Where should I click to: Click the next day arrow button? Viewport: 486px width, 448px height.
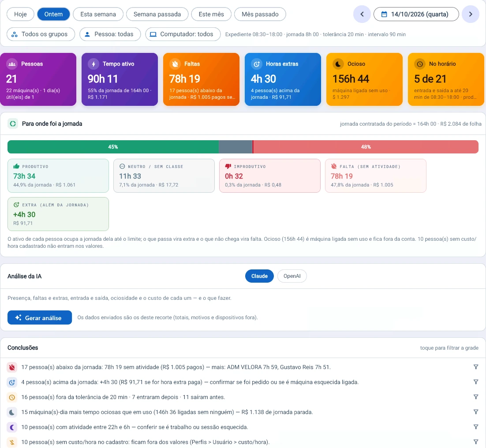coord(470,14)
